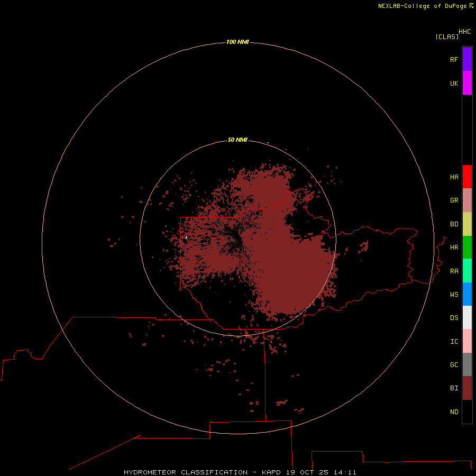Click the "100 NMI" range ring label

point(237,42)
